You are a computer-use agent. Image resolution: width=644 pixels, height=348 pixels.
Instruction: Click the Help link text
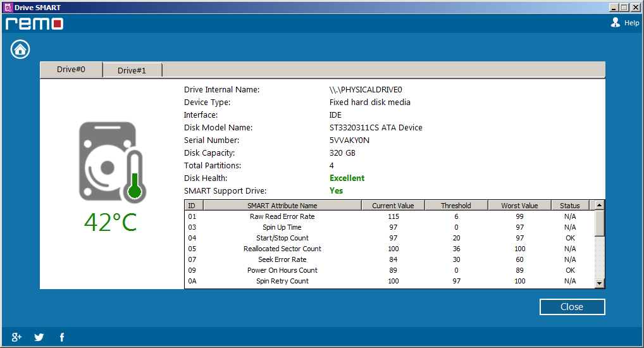coord(631,23)
